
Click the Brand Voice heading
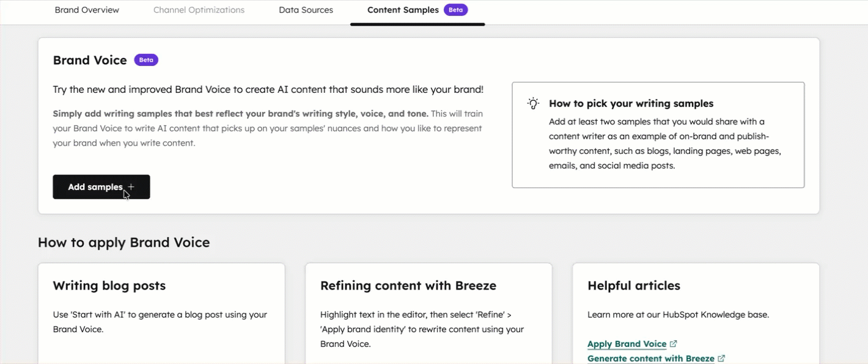pyautogui.click(x=89, y=60)
